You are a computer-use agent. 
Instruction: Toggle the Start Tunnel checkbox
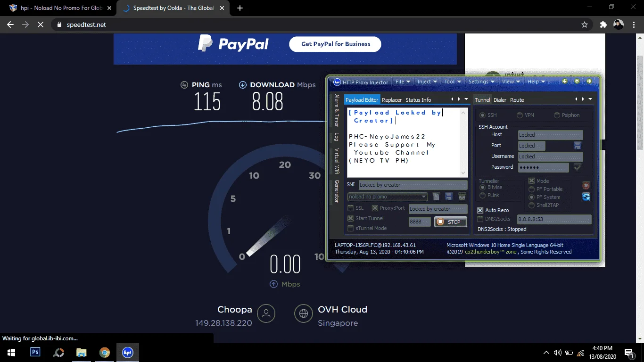350,218
